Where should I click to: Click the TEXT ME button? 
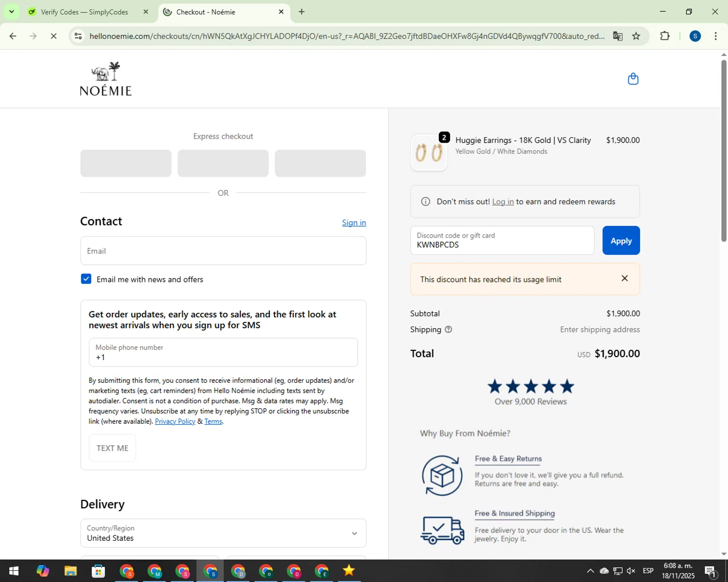click(112, 448)
